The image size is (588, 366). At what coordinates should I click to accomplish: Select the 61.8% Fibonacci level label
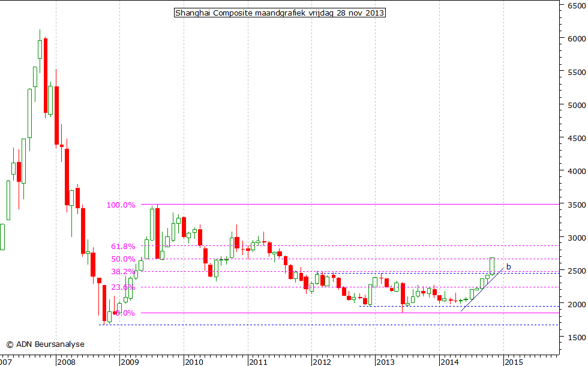[x=123, y=247]
